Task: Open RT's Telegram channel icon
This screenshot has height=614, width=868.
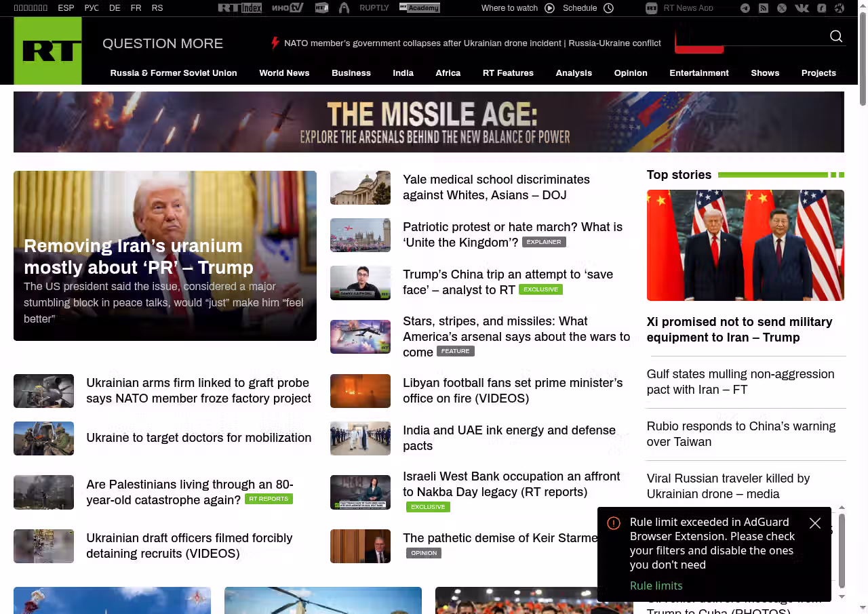Action: pos(745,8)
